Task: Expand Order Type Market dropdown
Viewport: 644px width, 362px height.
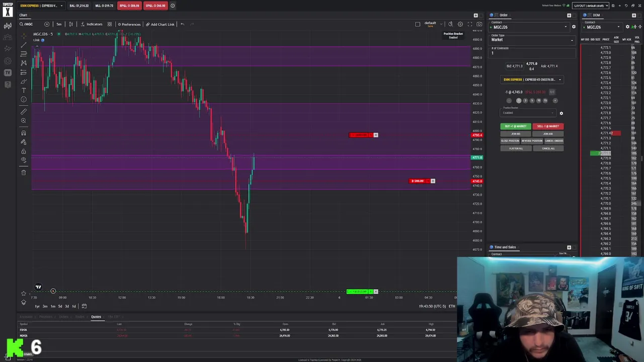Action: tap(572, 40)
